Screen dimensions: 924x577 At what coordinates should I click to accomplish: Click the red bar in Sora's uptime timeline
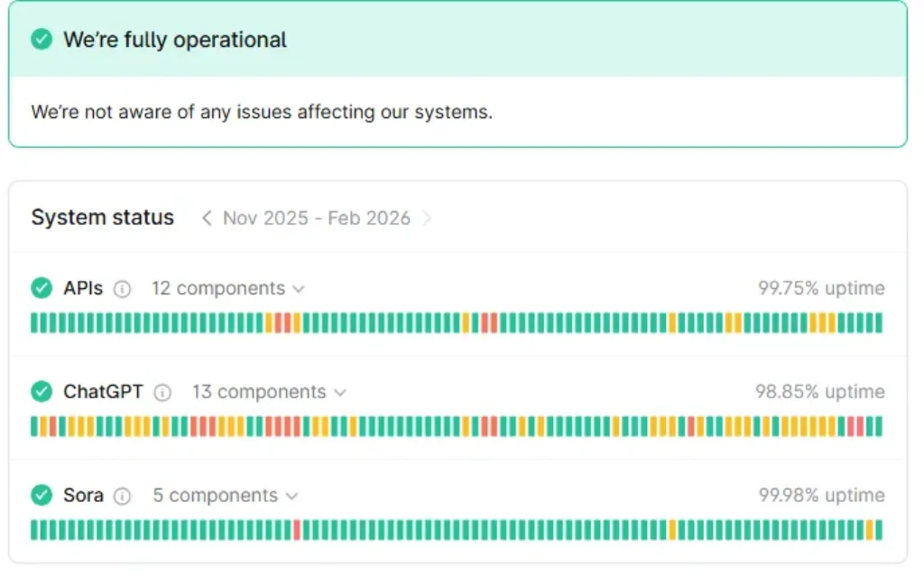click(297, 530)
